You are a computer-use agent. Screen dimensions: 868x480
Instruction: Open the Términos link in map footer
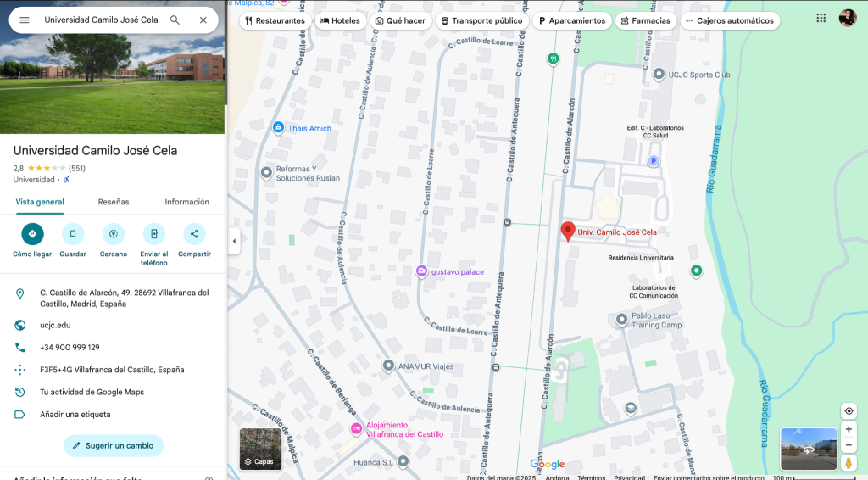[x=591, y=477]
